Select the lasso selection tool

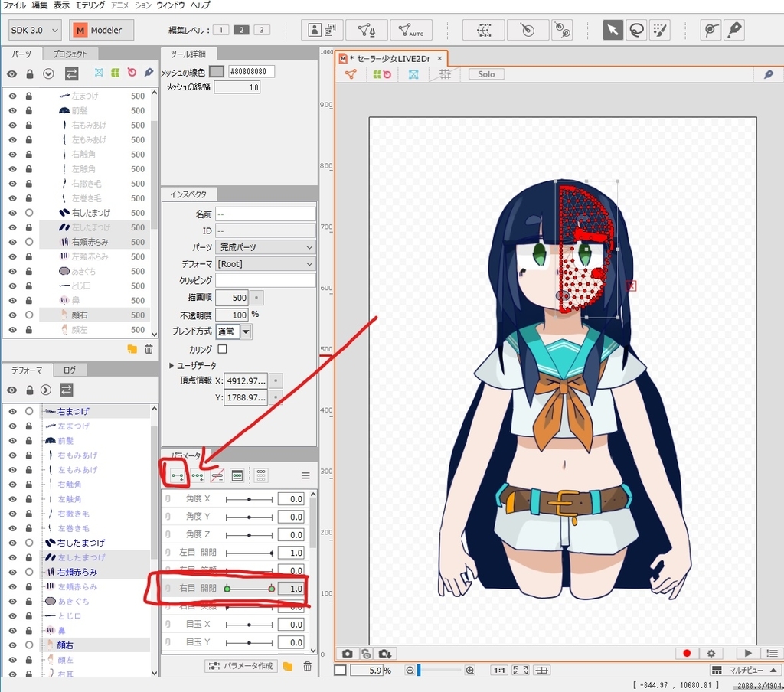tap(636, 30)
